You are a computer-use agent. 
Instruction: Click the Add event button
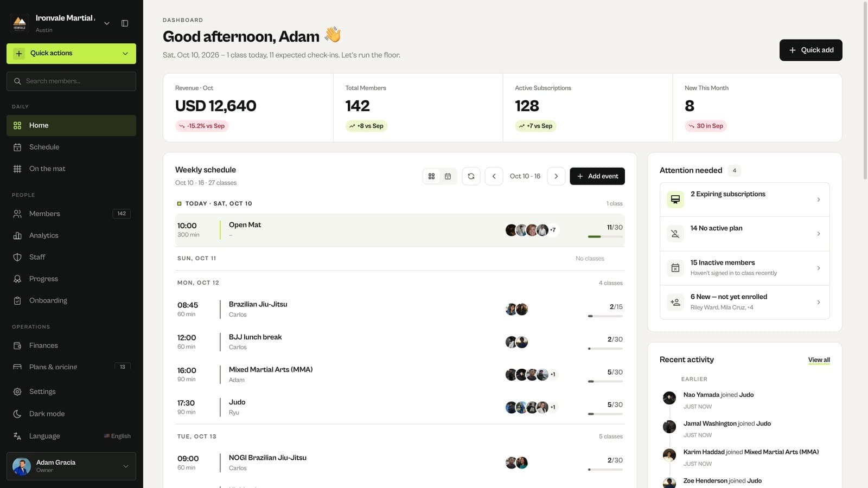tap(597, 176)
